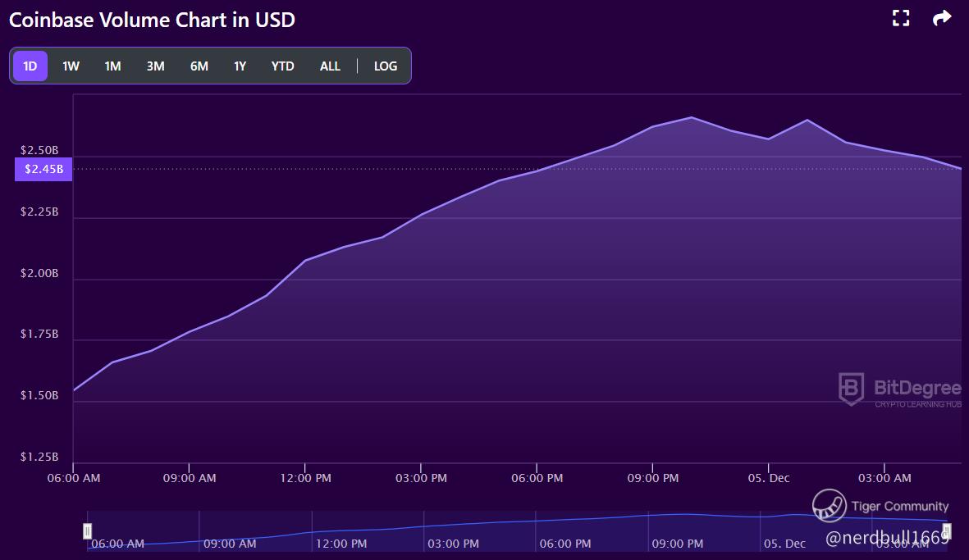The image size is (969, 560).
Task: Click the Coinbase Volume Chart in USD title
Action: click(x=152, y=20)
